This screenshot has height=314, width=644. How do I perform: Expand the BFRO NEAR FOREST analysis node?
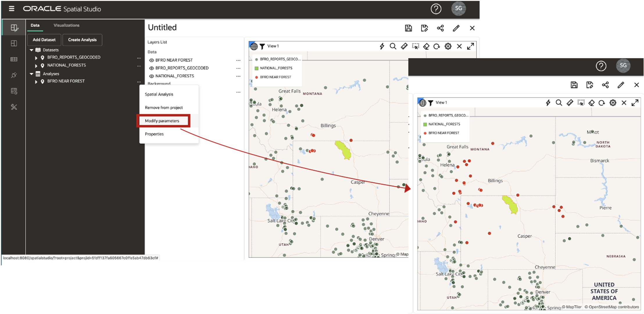[x=36, y=82]
